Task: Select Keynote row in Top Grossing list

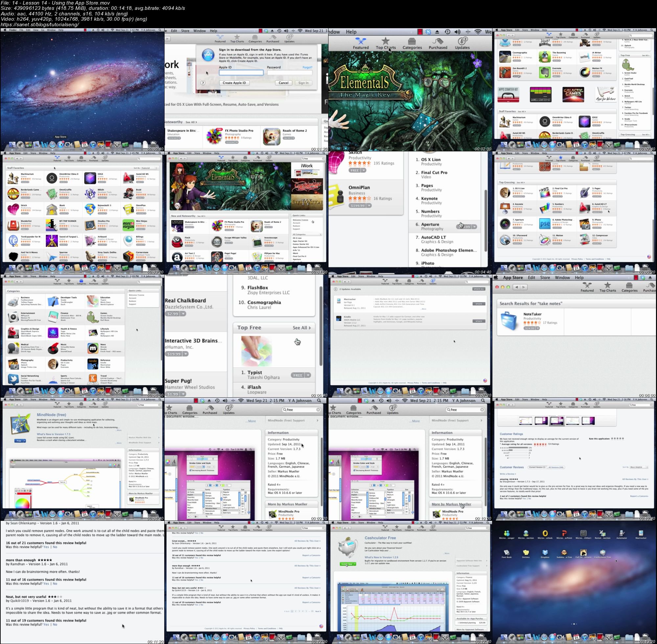Action: [x=444, y=201]
